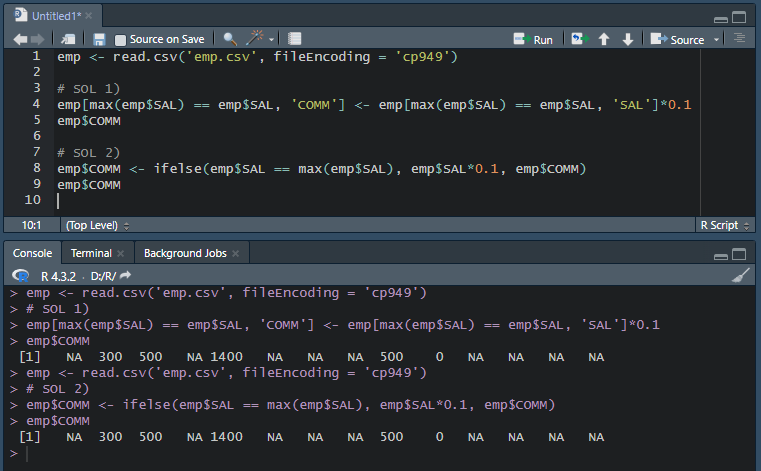Click D:/R/ working directory path

[x=103, y=276]
